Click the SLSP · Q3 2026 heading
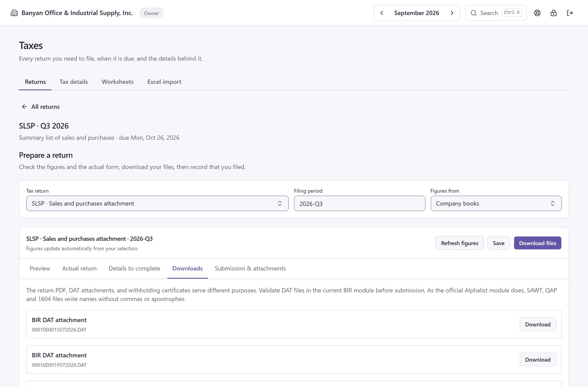 tap(44, 126)
